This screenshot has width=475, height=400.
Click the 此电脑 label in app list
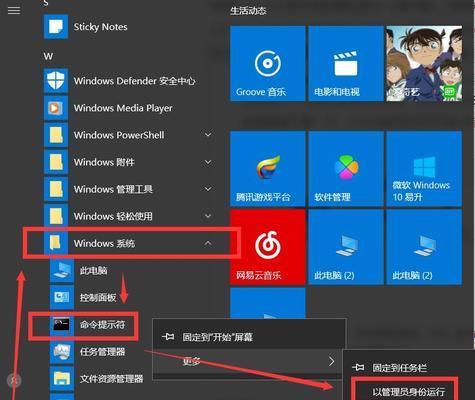point(94,270)
